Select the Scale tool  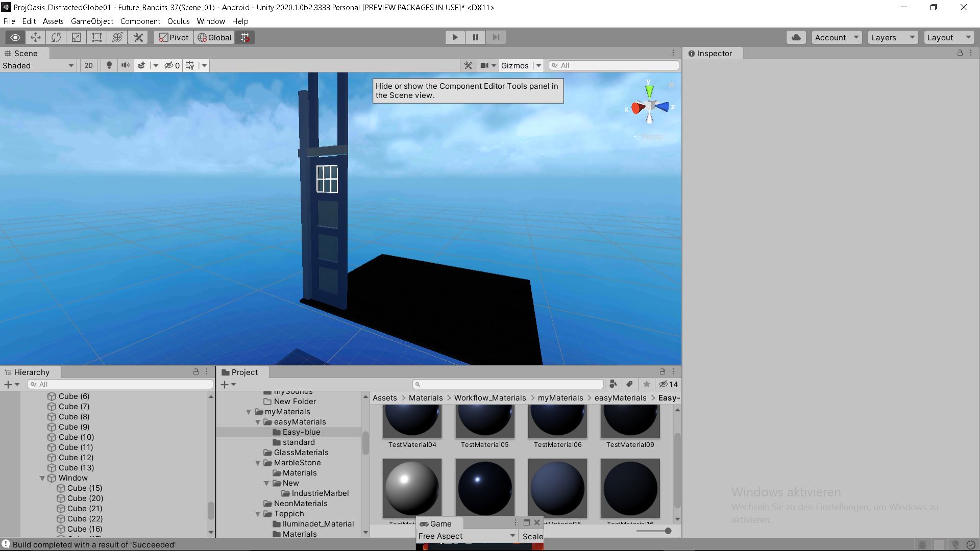[77, 37]
